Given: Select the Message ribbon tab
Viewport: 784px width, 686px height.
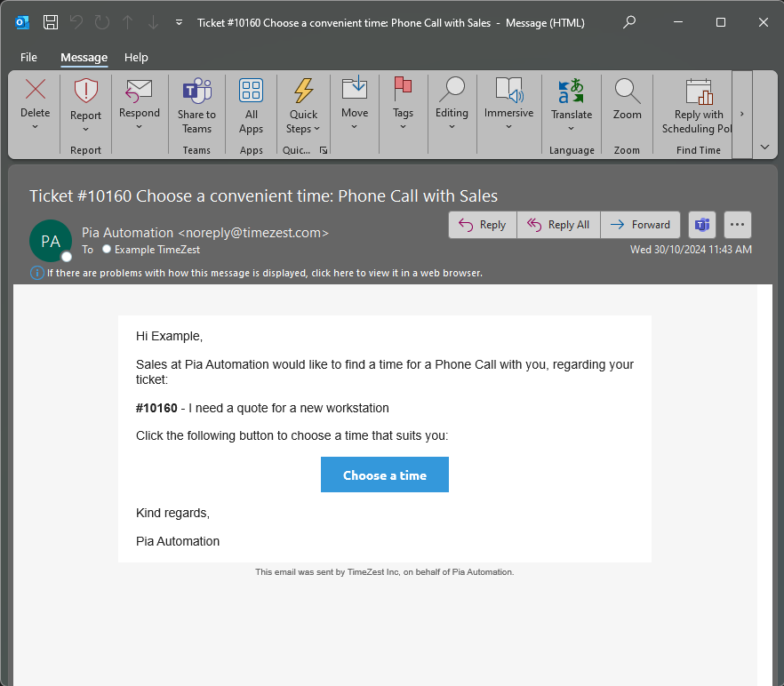Looking at the screenshot, I should tap(84, 58).
